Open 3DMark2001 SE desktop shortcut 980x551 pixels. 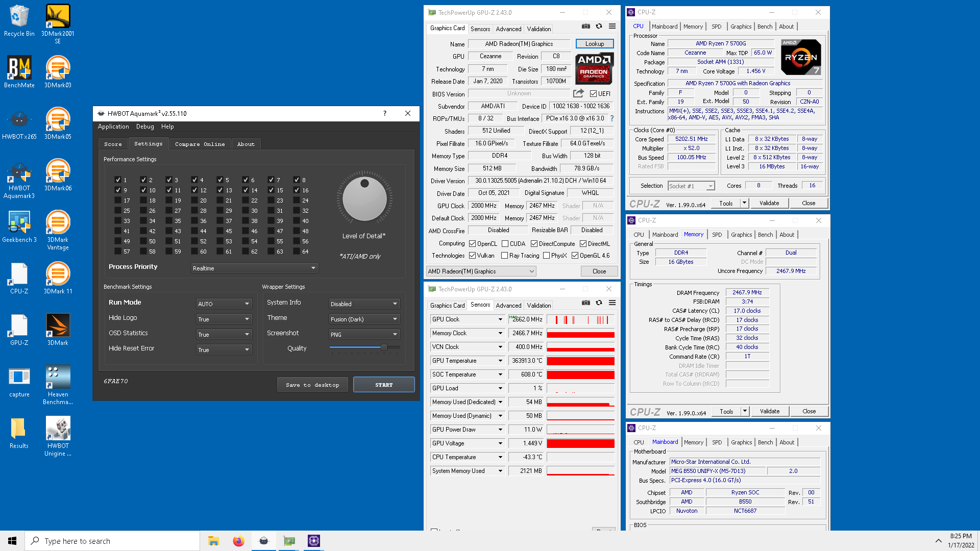click(x=58, y=24)
